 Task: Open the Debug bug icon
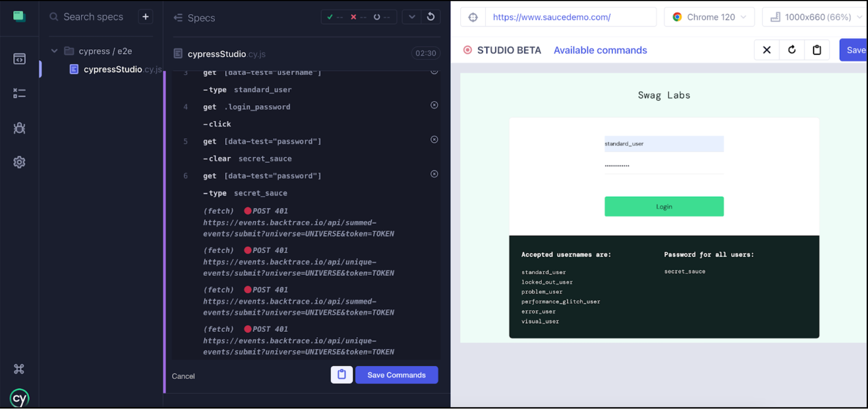(x=19, y=128)
